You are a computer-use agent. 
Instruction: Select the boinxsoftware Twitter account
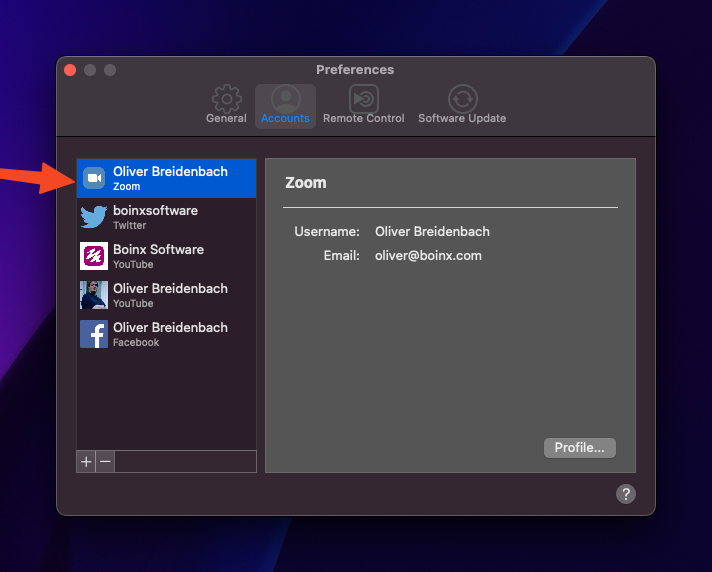[x=166, y=217]
